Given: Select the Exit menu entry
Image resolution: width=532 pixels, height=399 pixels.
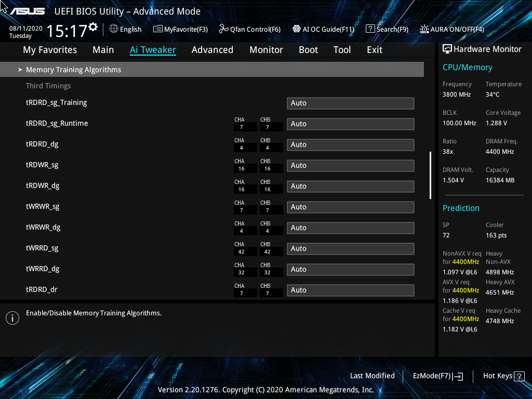Looking at the screenshot, I should [x=374, y=49].
